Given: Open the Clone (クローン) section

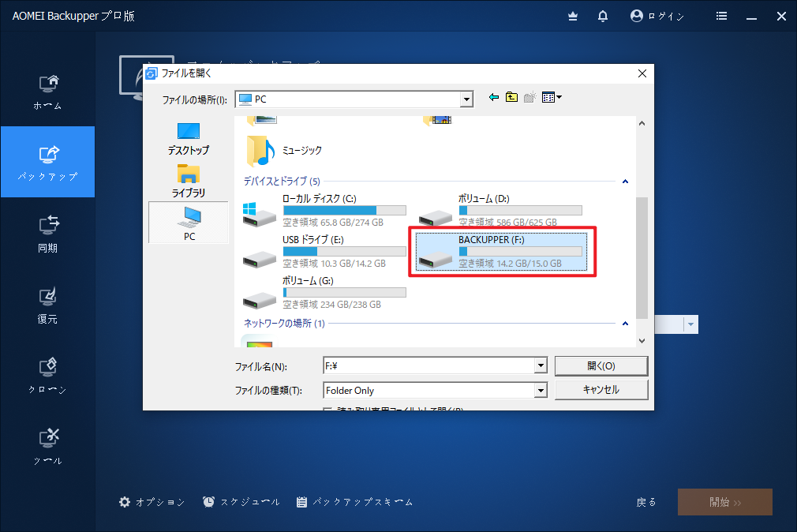Looking at the screenshot, I should (x=48, y=376).
